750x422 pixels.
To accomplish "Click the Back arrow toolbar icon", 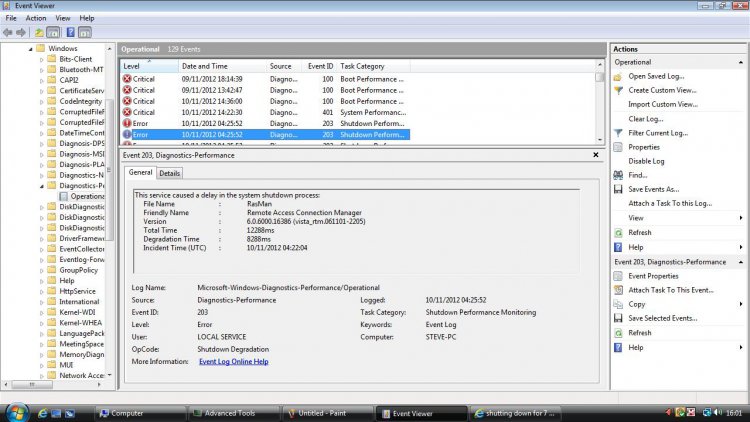I will (x=8, y=33).
